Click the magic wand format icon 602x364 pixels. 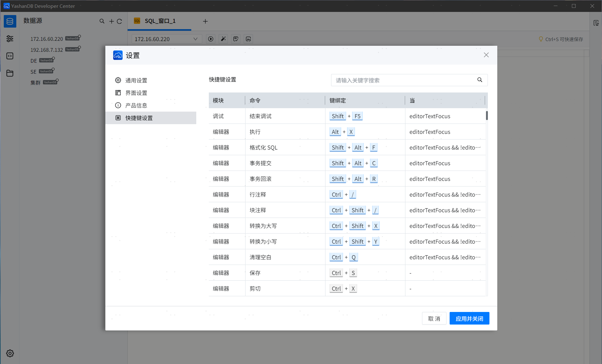[x=223, y=39]
